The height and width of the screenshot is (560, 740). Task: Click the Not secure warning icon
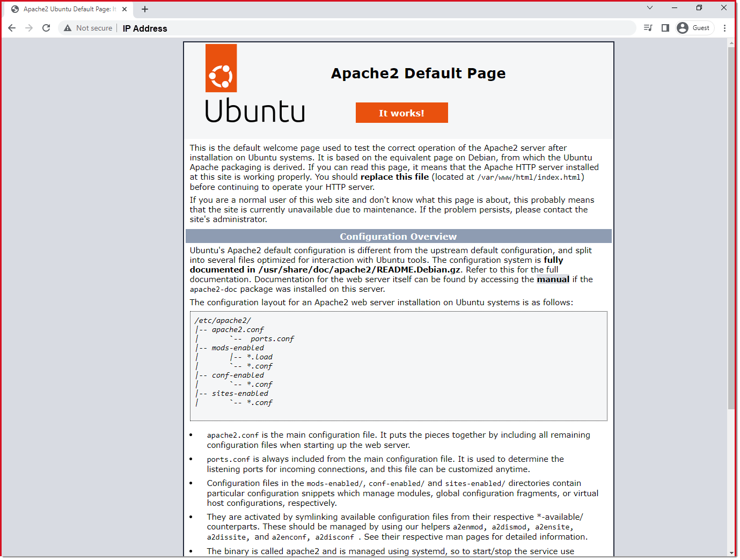pyautogui.click(x=68, y=28)
